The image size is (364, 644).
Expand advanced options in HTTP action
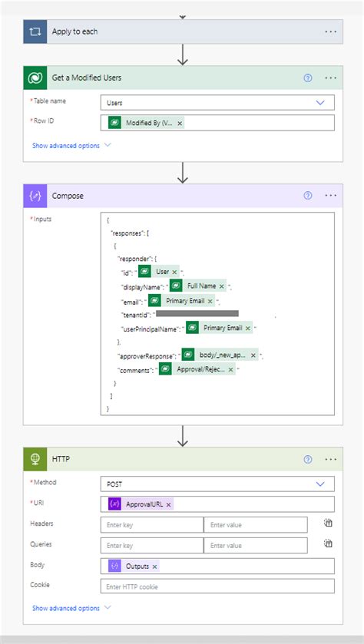71,608
